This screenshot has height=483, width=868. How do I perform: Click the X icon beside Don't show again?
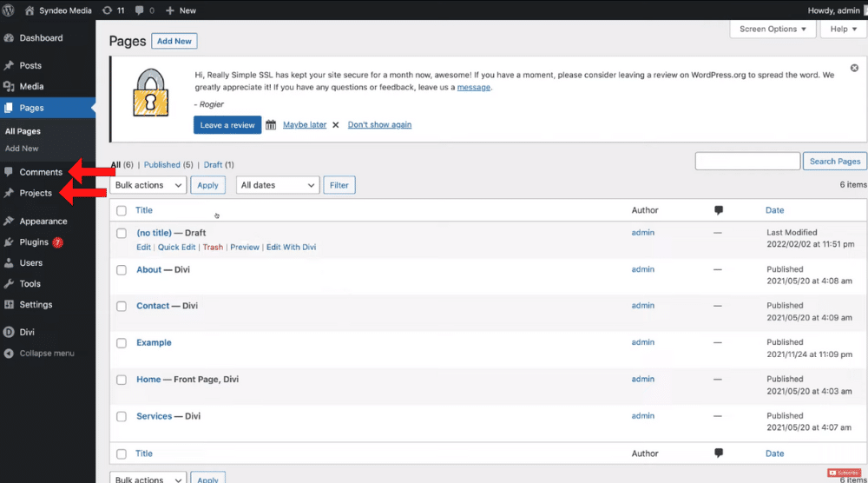335,124
